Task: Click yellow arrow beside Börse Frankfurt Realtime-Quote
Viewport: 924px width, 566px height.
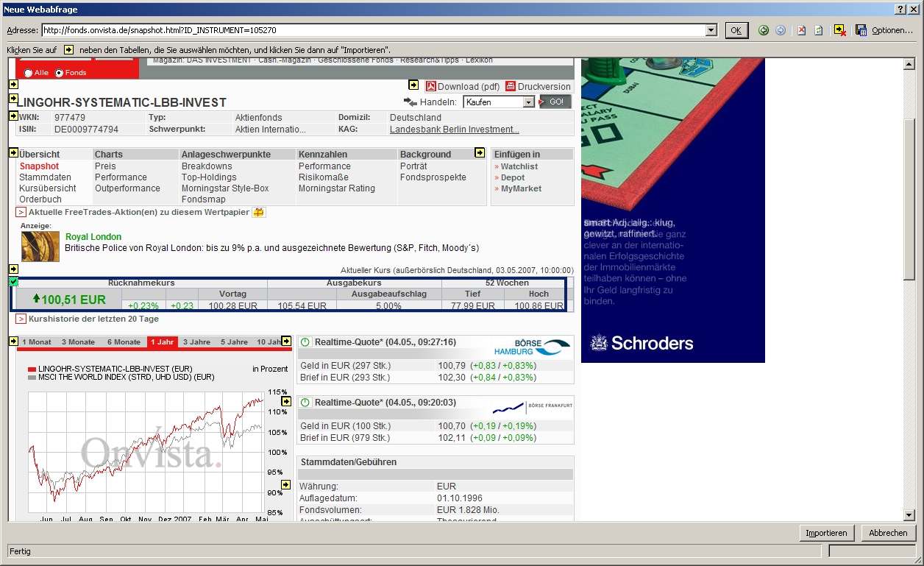Action: click(x=286, y=401)
